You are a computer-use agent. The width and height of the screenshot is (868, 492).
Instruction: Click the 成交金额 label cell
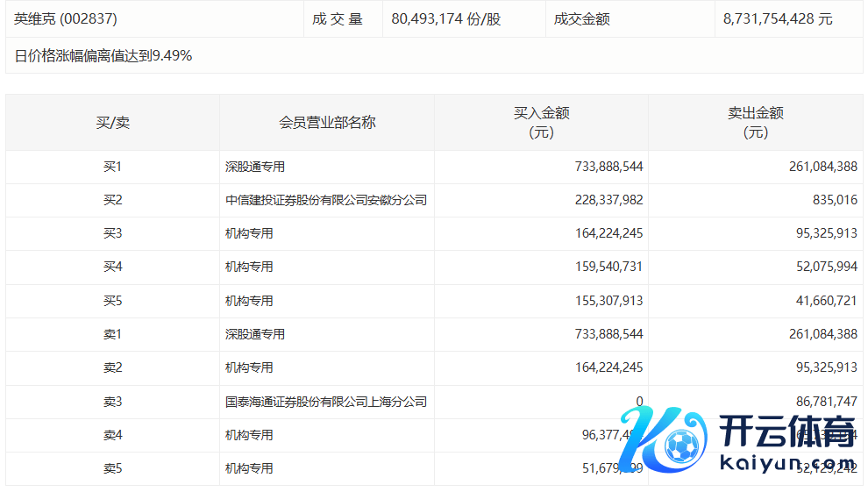pyautogui.click(x=581, y=18)
